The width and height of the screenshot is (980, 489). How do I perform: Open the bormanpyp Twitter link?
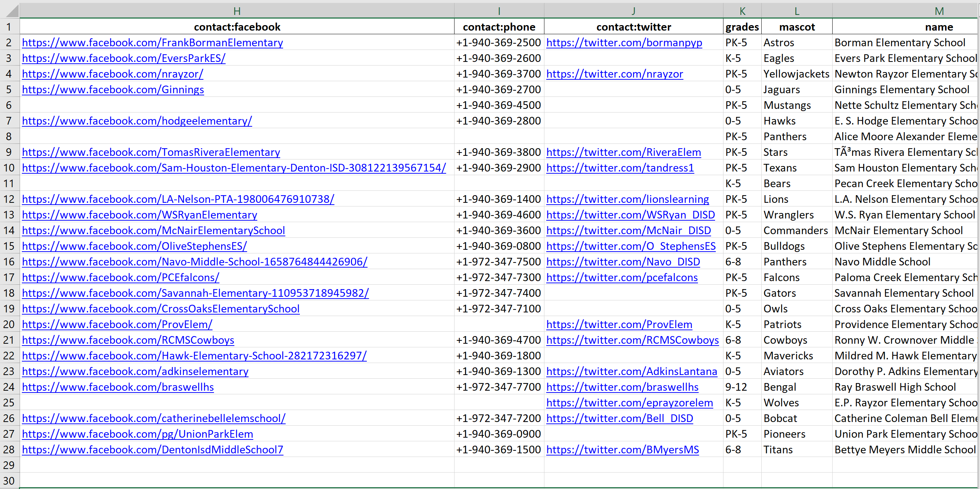coord(624,43)
